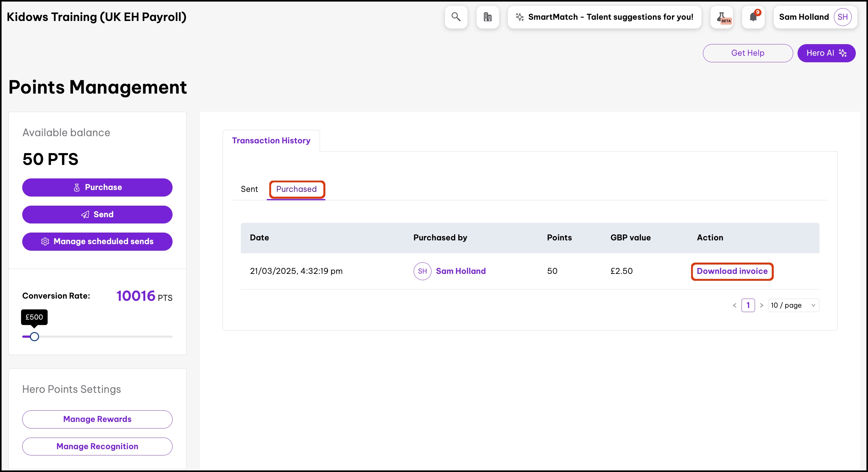Click the search magnifier icon

[456, 17]
